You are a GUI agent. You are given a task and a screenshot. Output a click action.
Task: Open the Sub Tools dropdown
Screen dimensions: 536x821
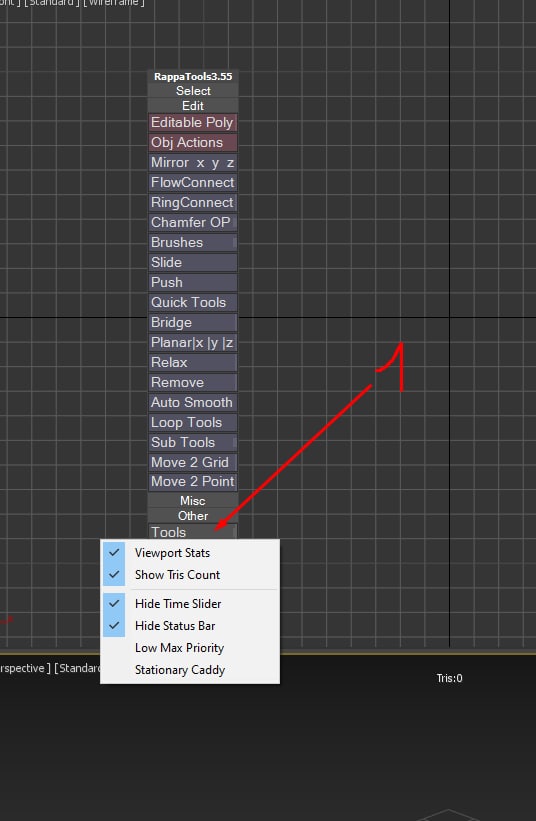tap(193, 442)
